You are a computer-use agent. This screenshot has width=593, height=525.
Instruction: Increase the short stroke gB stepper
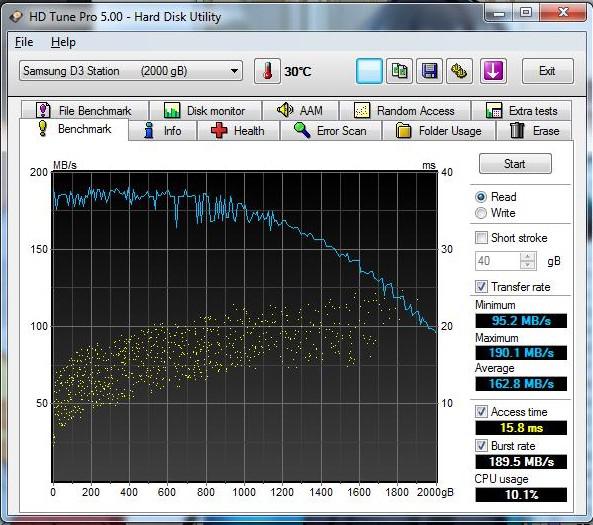[528, 256]
